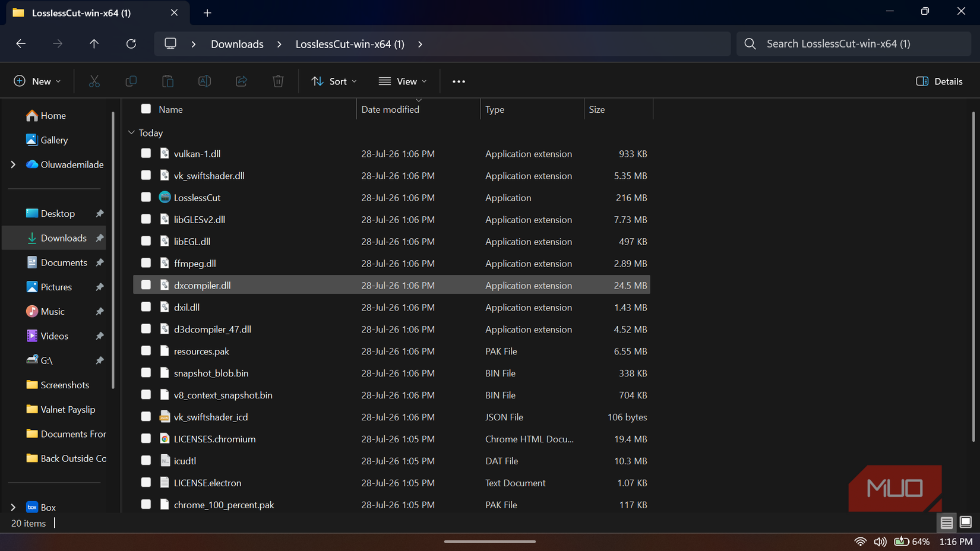
Task: Check the box for icudtl
Action: (x=146, y=460)
